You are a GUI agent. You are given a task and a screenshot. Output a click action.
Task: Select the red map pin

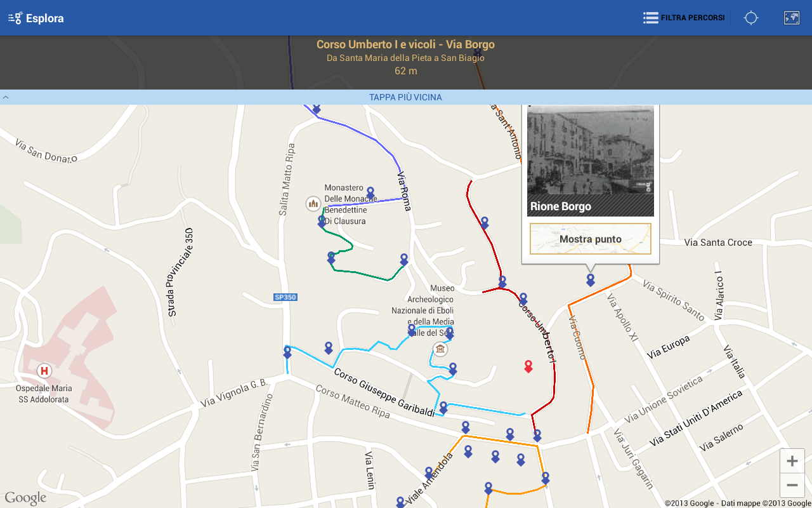tap(528, 366)
